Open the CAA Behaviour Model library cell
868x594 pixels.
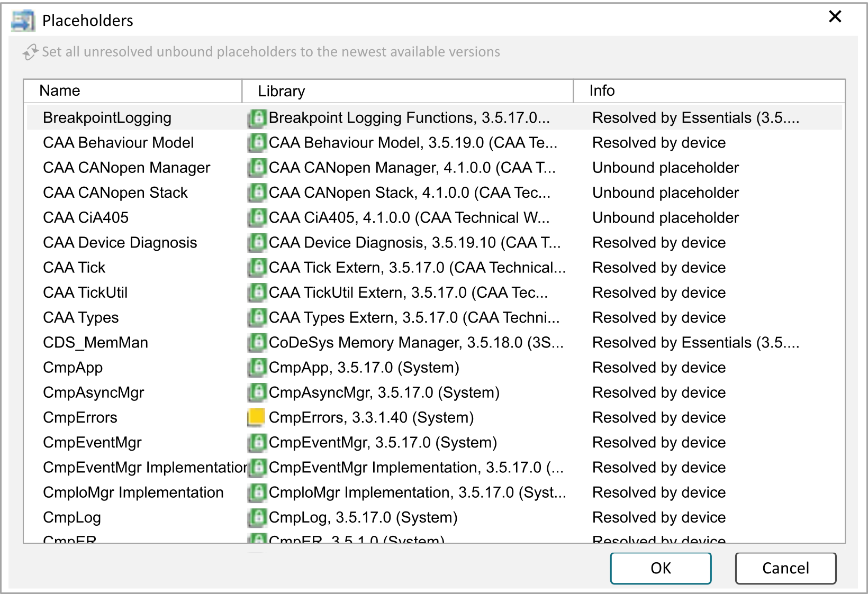click(x=412, y=143)
